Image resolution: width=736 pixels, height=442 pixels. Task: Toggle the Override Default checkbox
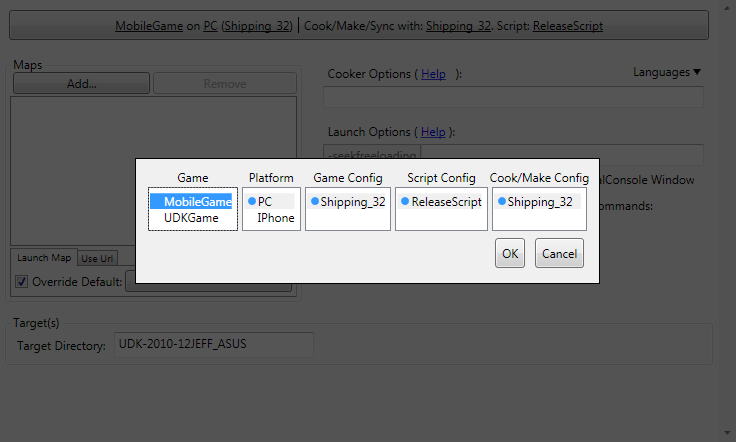(22, 282)
